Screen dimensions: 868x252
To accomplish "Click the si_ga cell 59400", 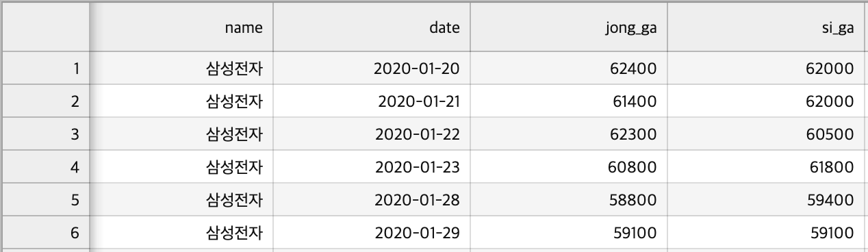I will coord(766,199).
